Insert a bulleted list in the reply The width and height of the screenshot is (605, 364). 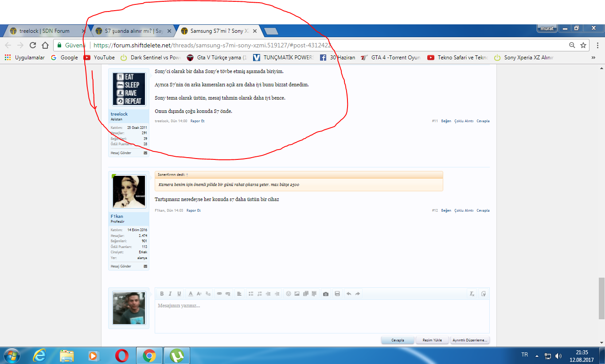click(x=251, y=294)
